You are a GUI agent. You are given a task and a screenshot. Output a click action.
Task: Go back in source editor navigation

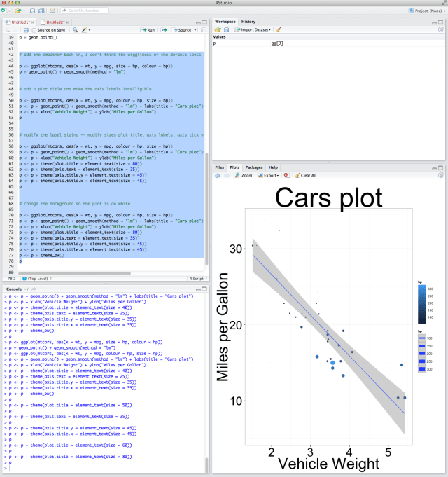pos(8,30)
